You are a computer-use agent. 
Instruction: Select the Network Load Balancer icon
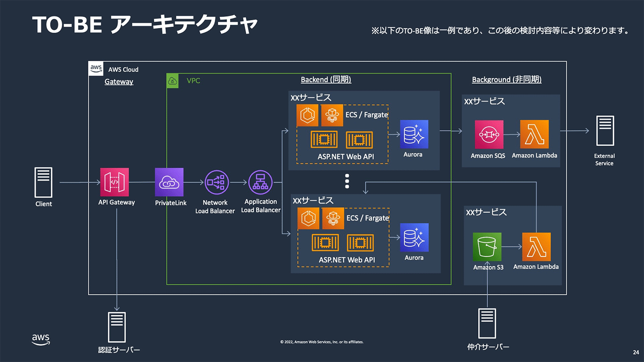pyautogui.click(x=217, y=182)
